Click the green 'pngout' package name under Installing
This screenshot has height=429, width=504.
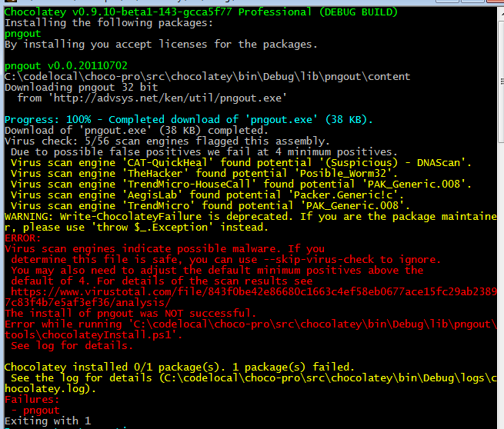23,34
